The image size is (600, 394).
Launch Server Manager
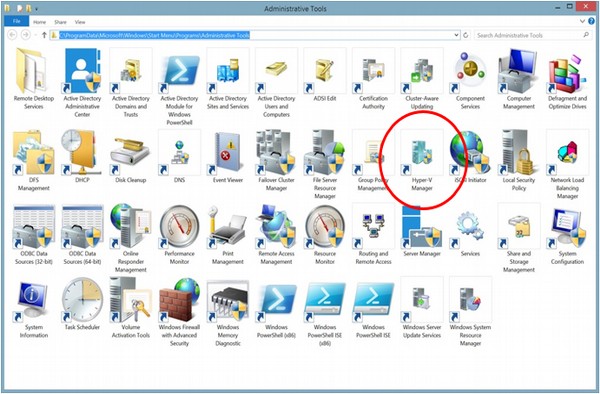[422, 230]
